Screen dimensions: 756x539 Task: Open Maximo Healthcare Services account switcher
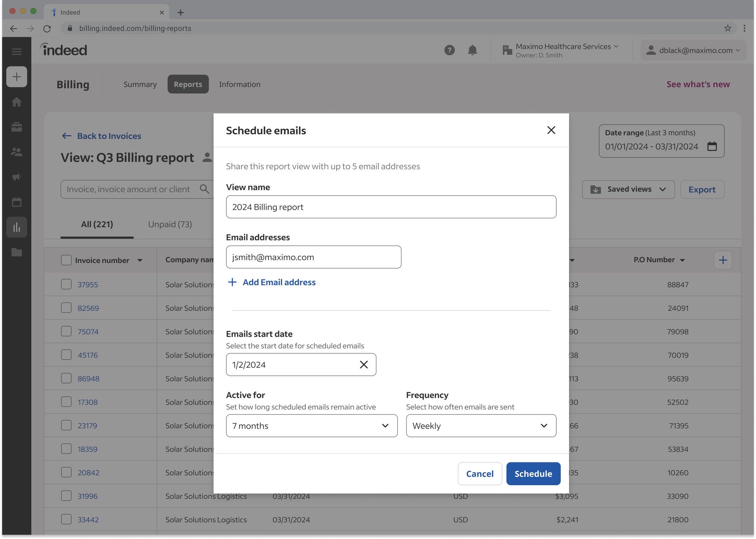[561, 50]
